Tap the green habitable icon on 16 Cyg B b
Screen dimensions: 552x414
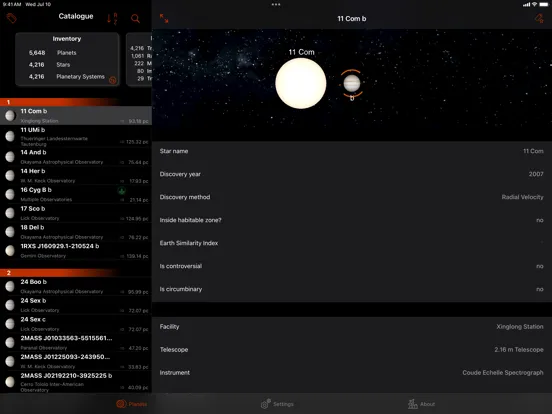click(122, 191)
